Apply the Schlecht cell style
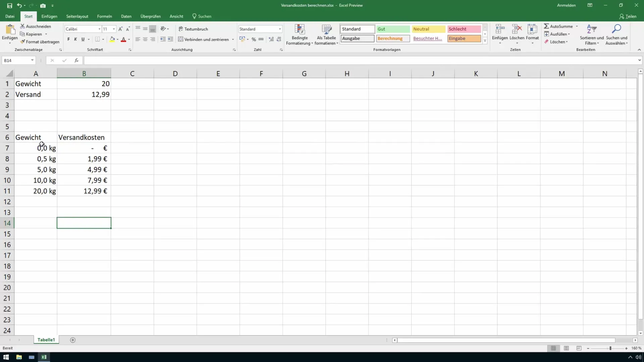644x362 pixels. pos(464,29)
